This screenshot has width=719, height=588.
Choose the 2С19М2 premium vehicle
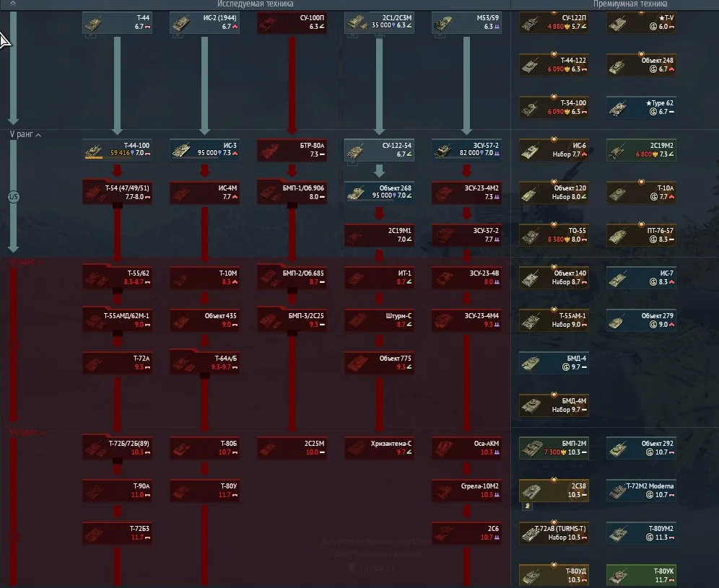coord(640,149)
